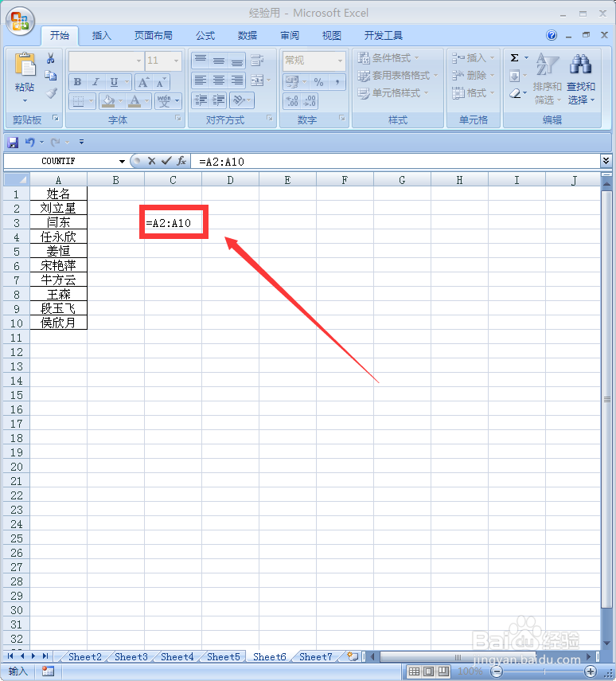Screen dimensions: 616x681
Task: Open the number format 常规 dropdown
Action: (x=340, y=61)
